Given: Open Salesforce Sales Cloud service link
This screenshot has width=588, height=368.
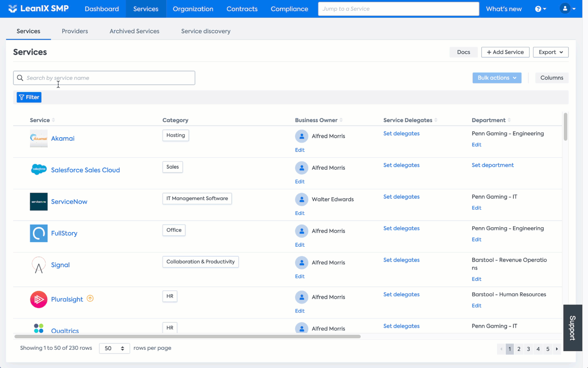Looking at the screenshot, I should tap(85, 170).
